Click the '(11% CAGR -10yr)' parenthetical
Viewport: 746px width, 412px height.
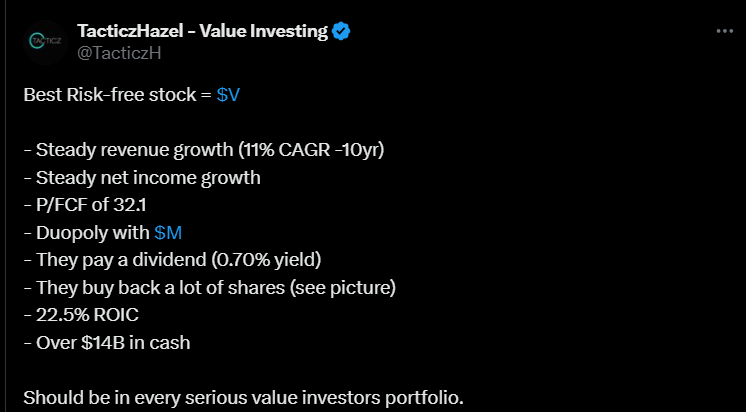(x=311, y=150)
